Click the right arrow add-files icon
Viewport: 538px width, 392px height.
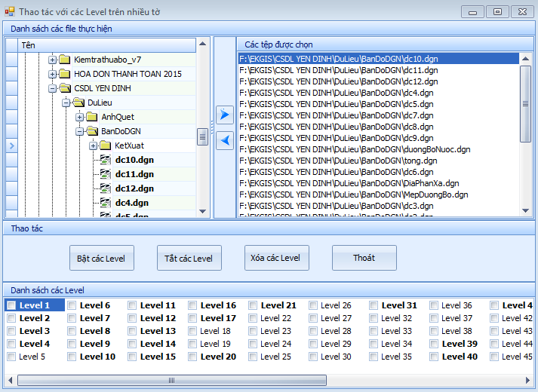225,115
